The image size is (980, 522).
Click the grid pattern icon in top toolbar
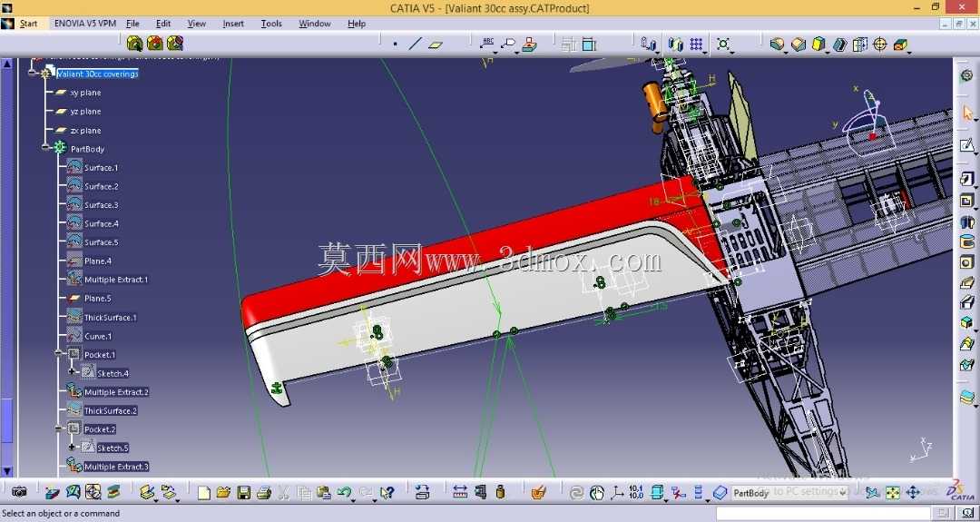pos(696,44)
